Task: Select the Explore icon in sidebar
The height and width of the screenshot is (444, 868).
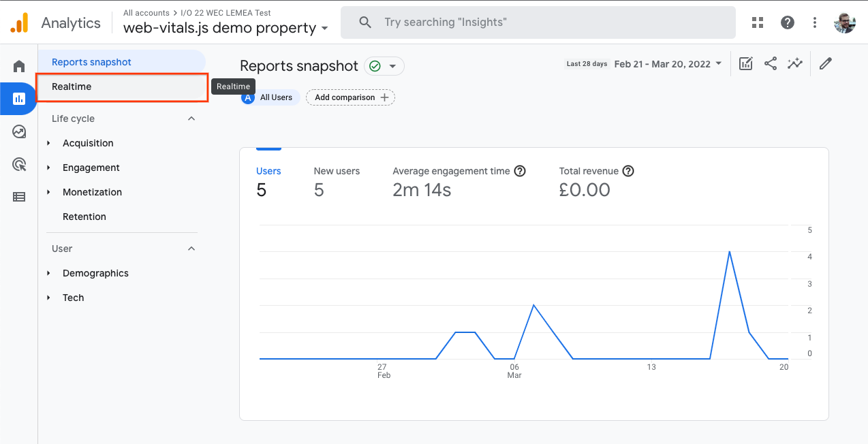Action: tap(19, 131)
